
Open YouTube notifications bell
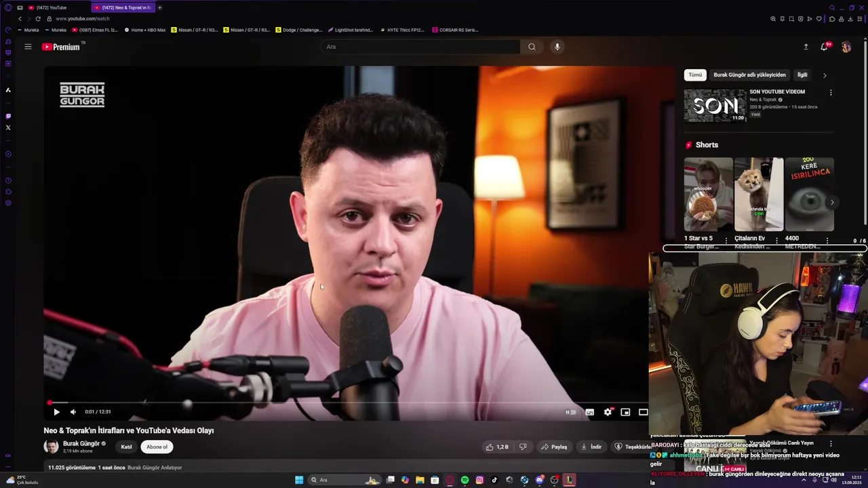pos(824,47)
